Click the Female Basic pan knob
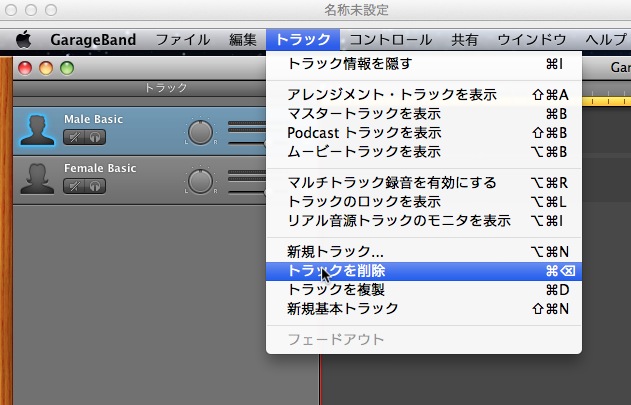The width and height of the screenshot is (631, 405). [x=201, y=180]
